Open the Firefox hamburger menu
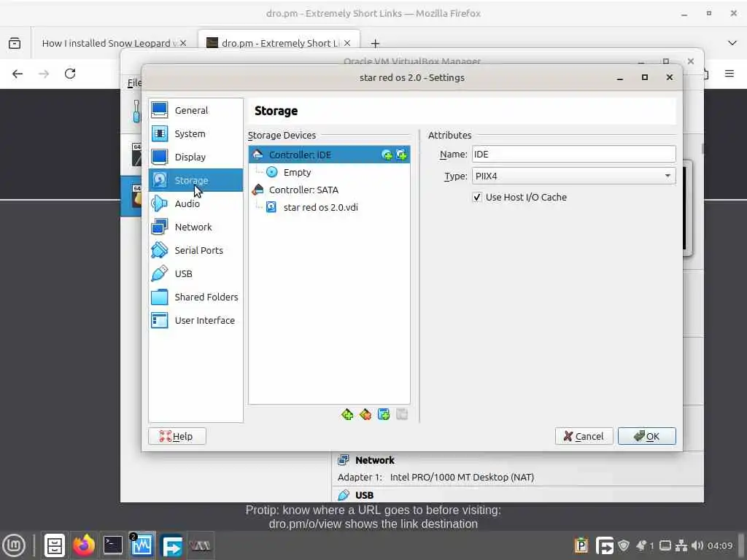 (729, 74)
